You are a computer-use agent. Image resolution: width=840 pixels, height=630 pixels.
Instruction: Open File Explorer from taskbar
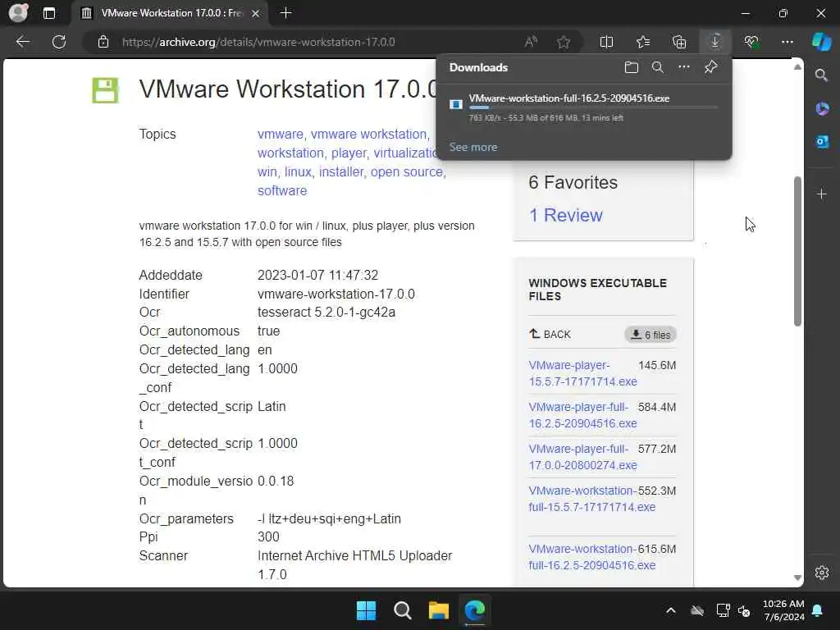[438, 610]
